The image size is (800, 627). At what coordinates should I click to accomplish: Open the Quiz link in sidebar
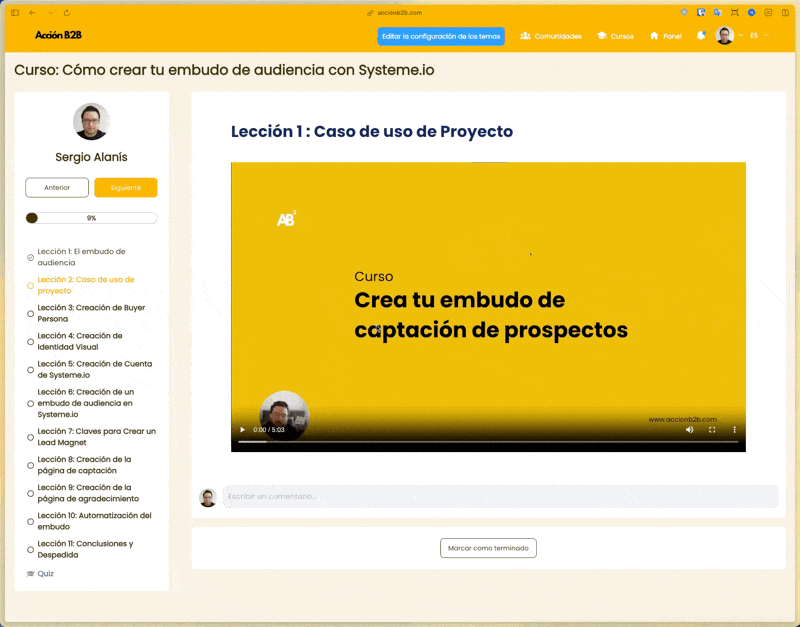[45, 573]
